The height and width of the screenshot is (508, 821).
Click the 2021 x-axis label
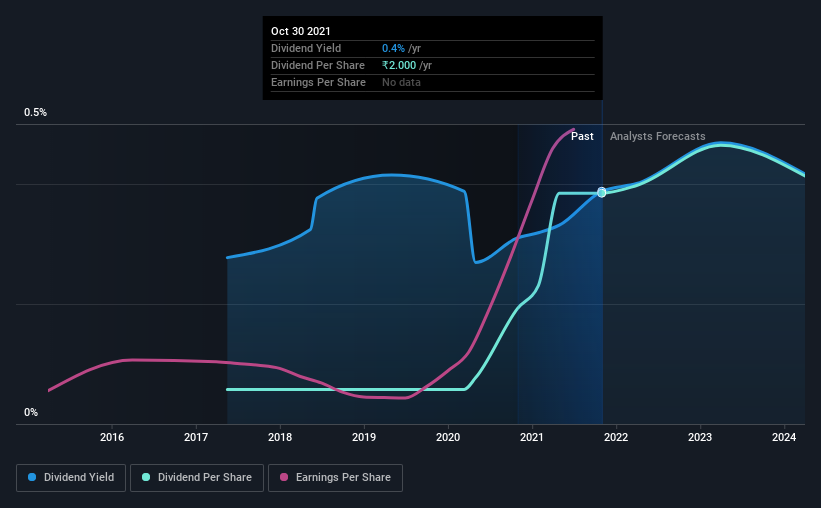(532, 437)
